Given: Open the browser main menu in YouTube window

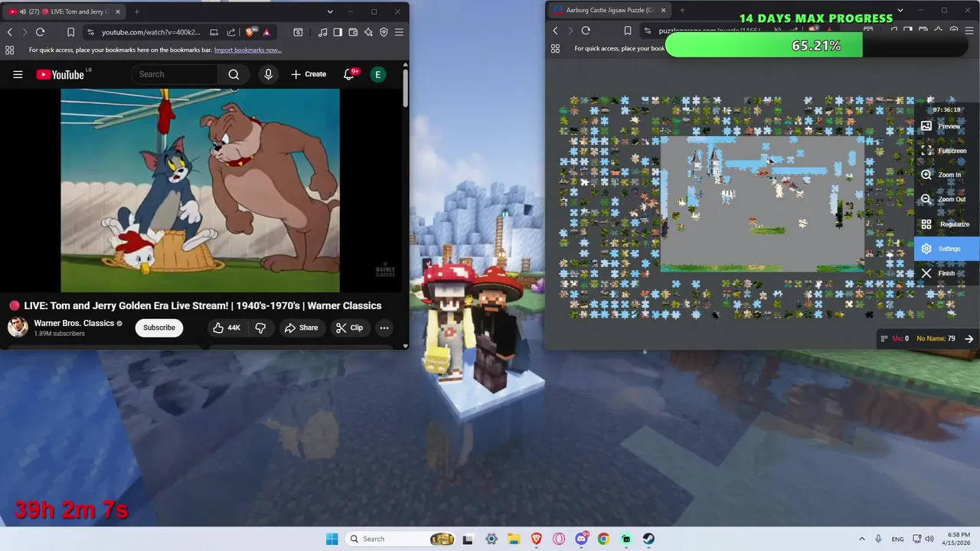Looking at the screenshot, I should pyautogui.click(x=399, y=32).
